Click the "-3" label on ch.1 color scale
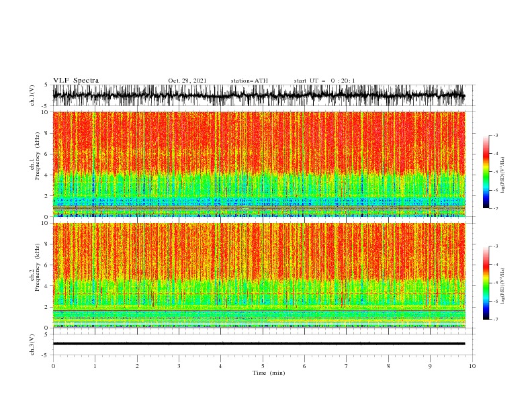This screenshot has width=532, height=411. [496, 135]
